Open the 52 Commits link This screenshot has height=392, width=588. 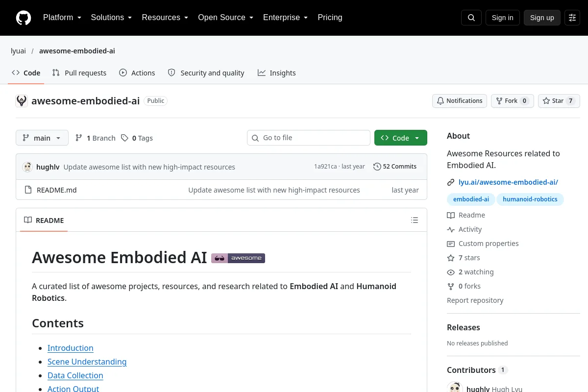pyautogui.click(x=395, y=167)
